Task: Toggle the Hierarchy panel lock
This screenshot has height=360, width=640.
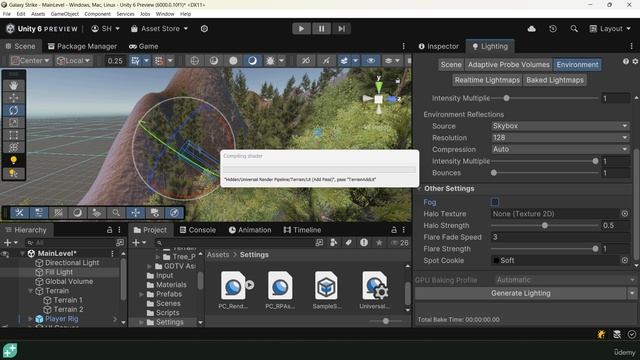Action: [x=109, y=230]
